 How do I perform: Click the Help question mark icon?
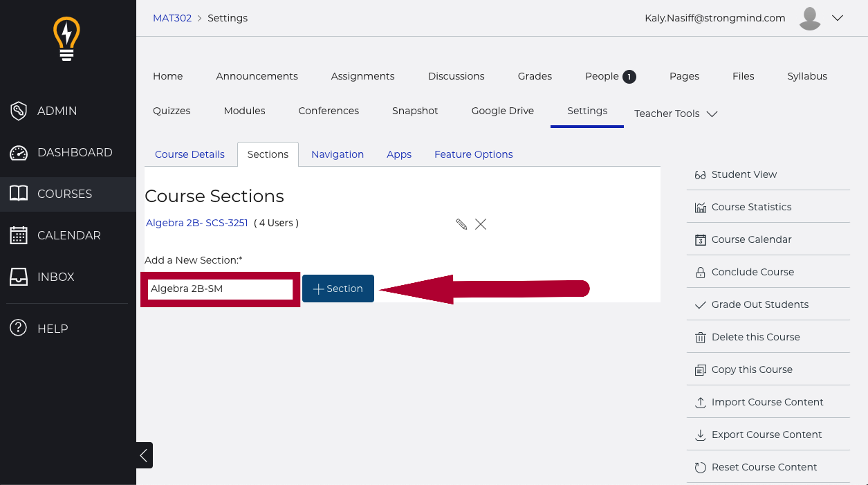[x=19, y=329]
